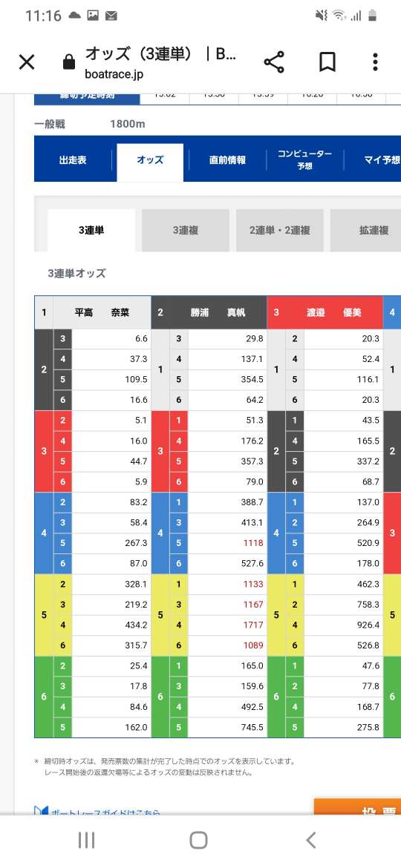Tap Android recent apps navigation icon
This screenshot has height=868, width=401.
[86, 840]
